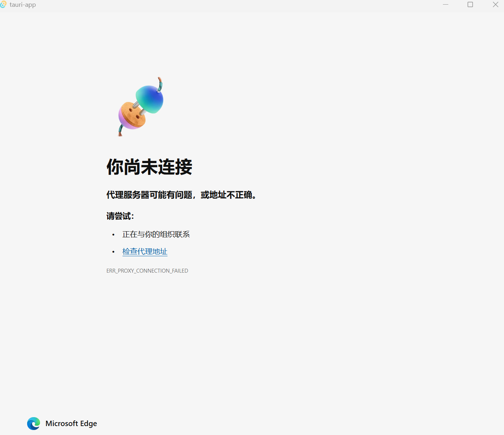504x435 pixels.
Task: Maximize the tauri-app window
Action: [470, 5]
